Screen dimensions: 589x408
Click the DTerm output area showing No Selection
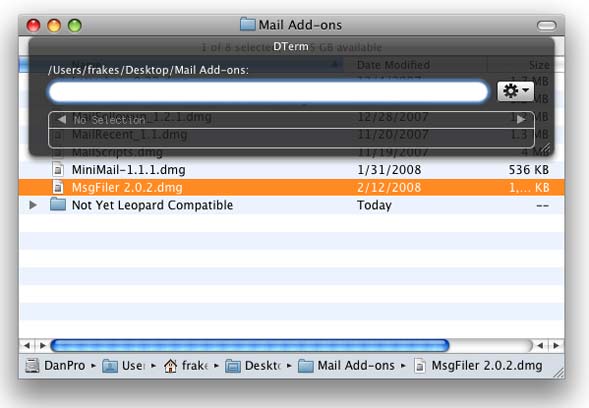[291, 129]
